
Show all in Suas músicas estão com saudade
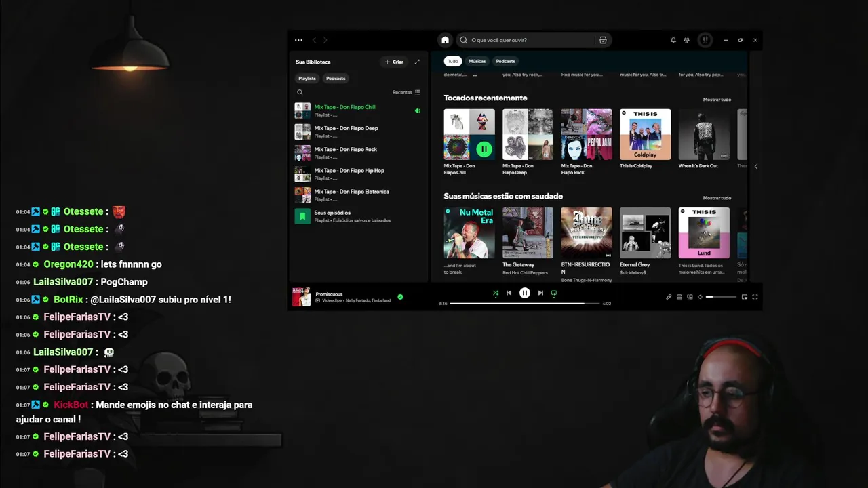[717, 198]
